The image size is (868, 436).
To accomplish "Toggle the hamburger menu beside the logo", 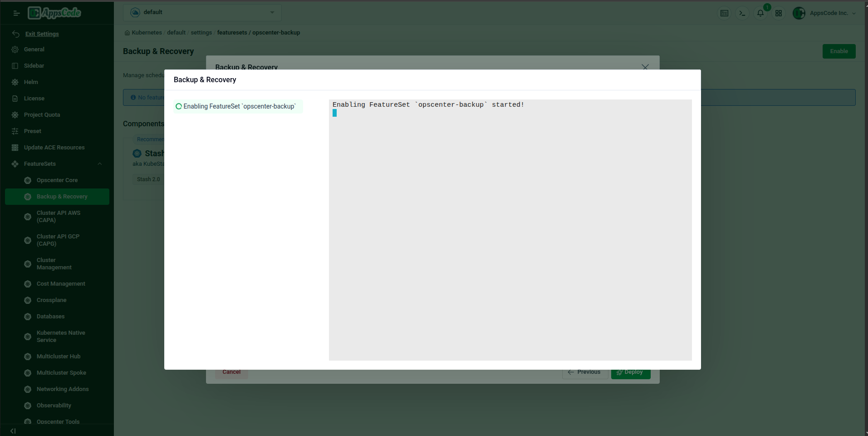I will [x=16, y=13].
